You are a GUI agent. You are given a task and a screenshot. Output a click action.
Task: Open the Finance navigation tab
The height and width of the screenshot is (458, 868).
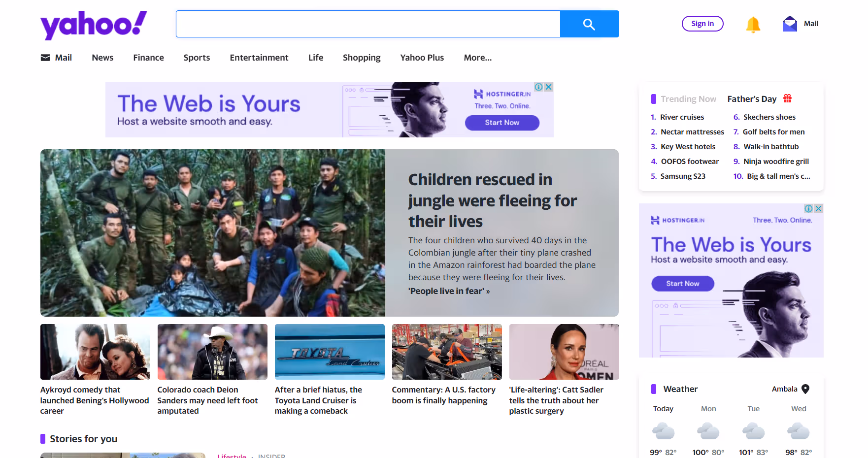pyautogui.click(x=148, y=58)
